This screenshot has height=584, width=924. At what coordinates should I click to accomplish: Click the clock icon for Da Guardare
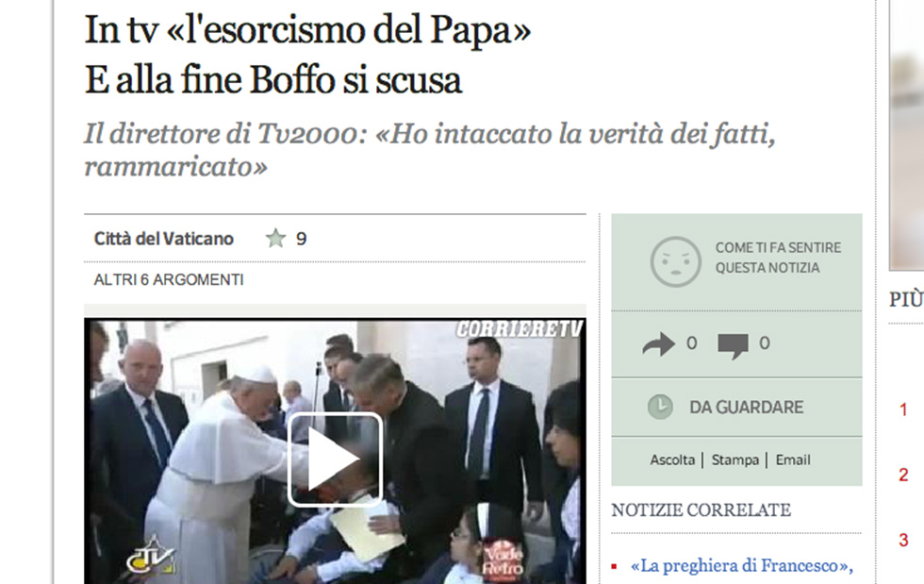click(x=660, y=407)
